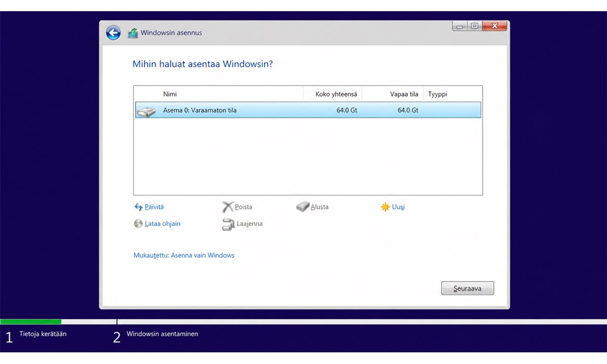Click the Laajenna extend partition icon

228,224
